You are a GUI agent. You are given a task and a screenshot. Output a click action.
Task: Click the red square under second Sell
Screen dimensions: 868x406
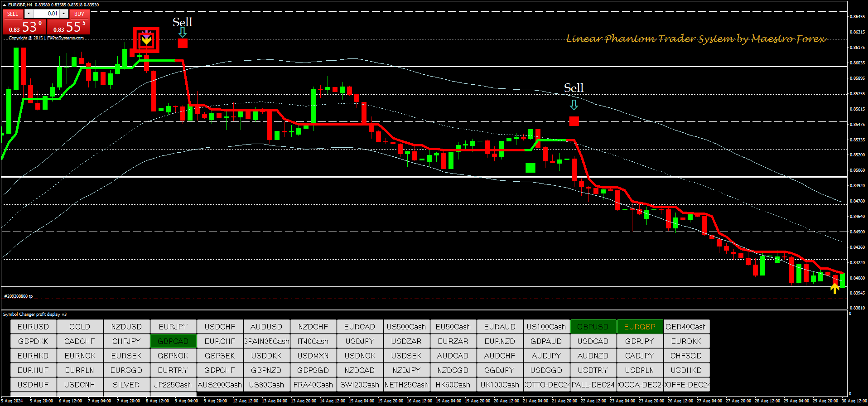coord(574,121)
